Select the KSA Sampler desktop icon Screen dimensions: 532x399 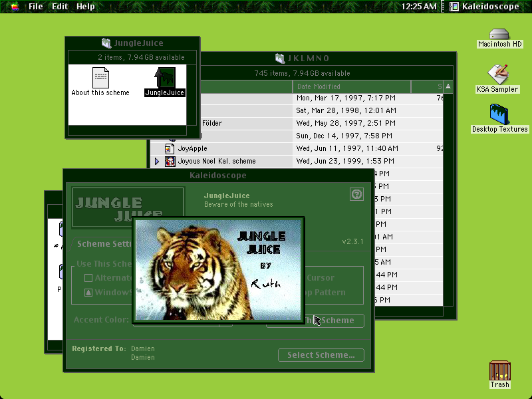[497, 74]
